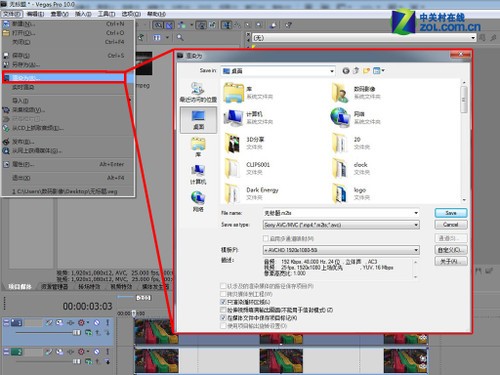500x375 pixels.
Task: Select the 数码影像 user folder
Action: pos(357,92)
